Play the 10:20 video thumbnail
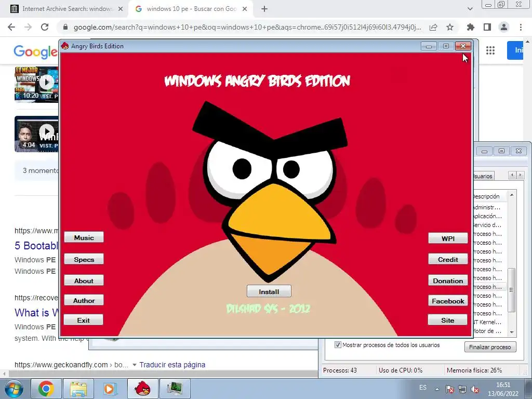Screen dimensions: 532x399 point(36,84)
